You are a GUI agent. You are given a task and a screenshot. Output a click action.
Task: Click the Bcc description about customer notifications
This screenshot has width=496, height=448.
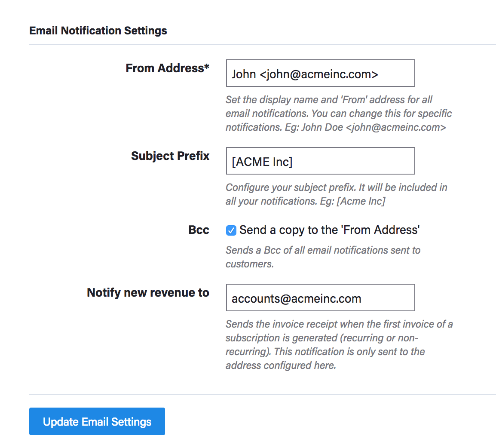323,257
